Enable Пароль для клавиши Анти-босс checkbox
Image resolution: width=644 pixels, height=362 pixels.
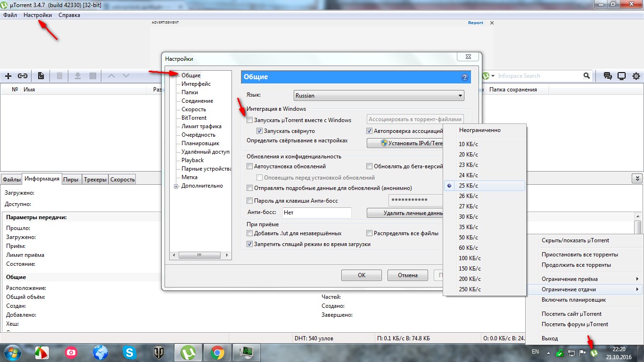[x=250, y=201]
